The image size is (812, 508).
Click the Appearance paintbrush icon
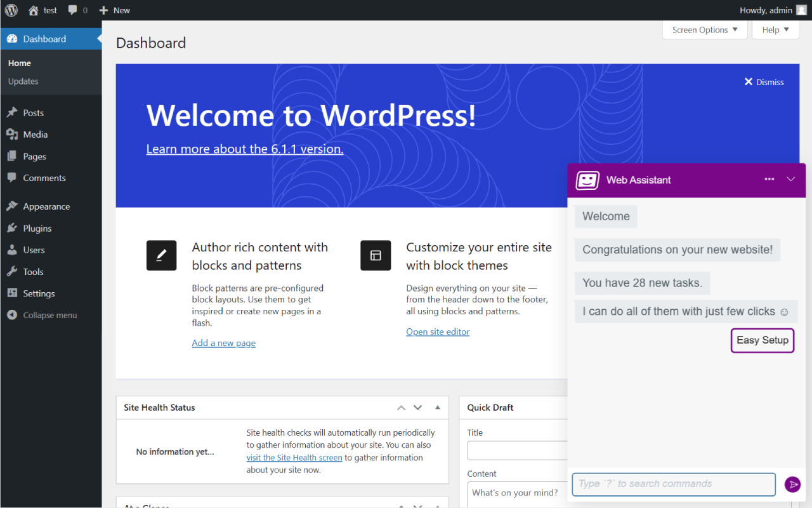pyautogui.click(x=12, y=206)
